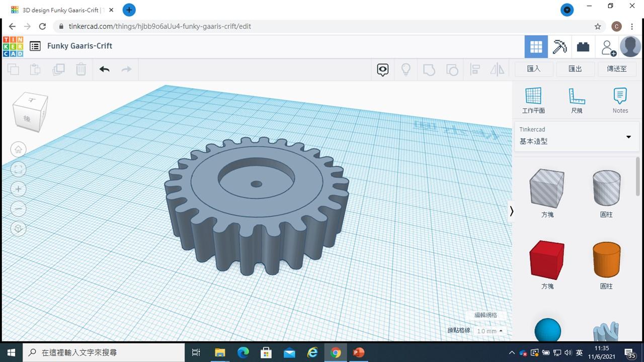The image size is (644, 362).
Task: Click the Align tool icon
Action: (474, 69)
